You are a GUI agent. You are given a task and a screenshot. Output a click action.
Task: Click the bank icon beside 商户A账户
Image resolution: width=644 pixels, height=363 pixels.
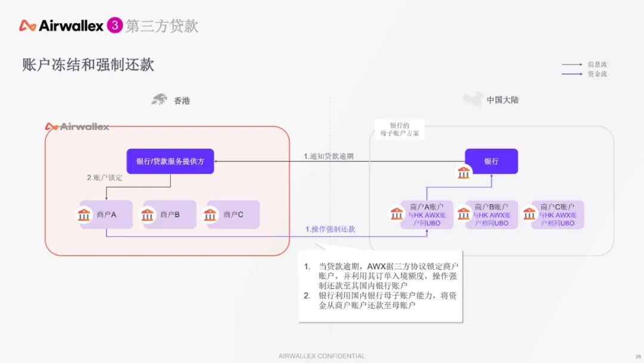(397, 214)
